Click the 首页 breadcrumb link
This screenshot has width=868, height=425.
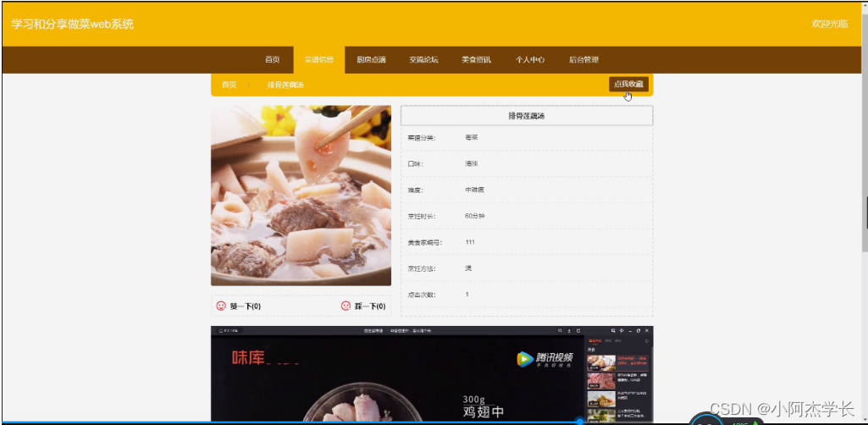point(229,85)
